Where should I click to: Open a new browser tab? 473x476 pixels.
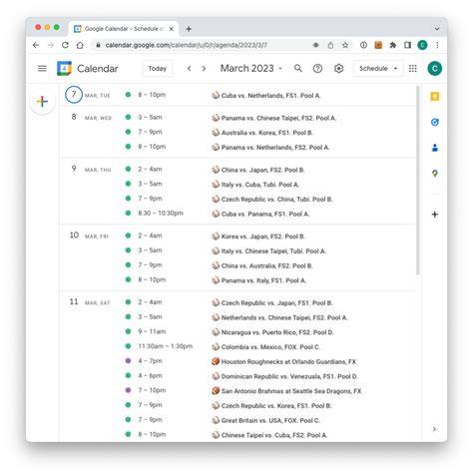point(189,29)
